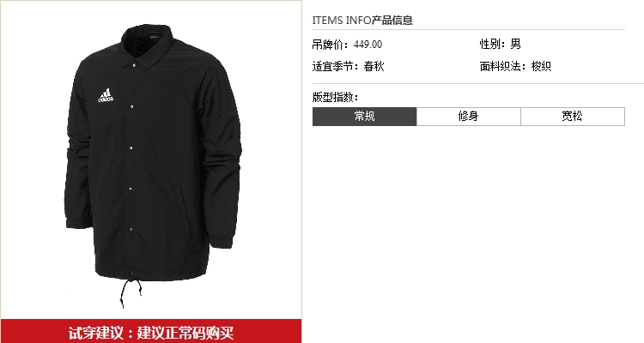Click the top snap button on jacket

tap(133, 65)
